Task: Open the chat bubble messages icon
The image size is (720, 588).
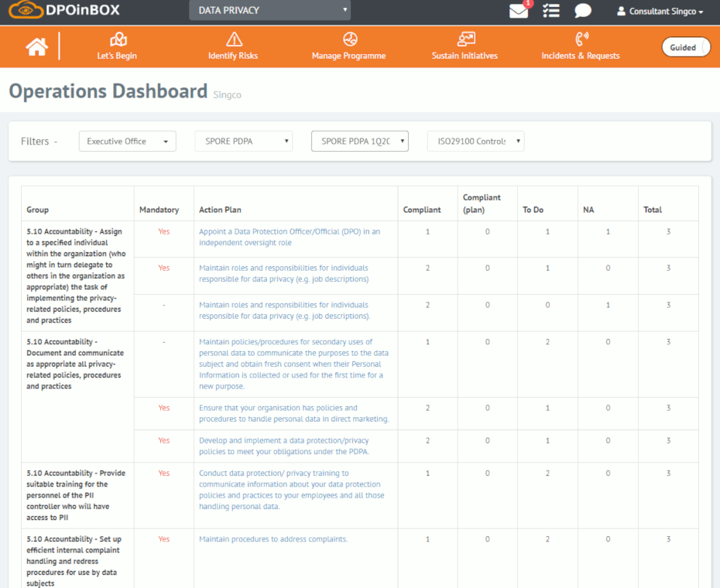Action: point(583,11)
